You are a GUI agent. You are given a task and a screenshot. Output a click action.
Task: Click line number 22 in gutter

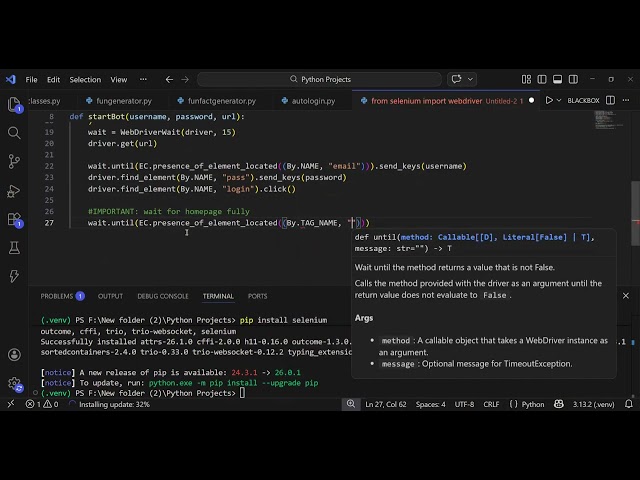[49, 166]
